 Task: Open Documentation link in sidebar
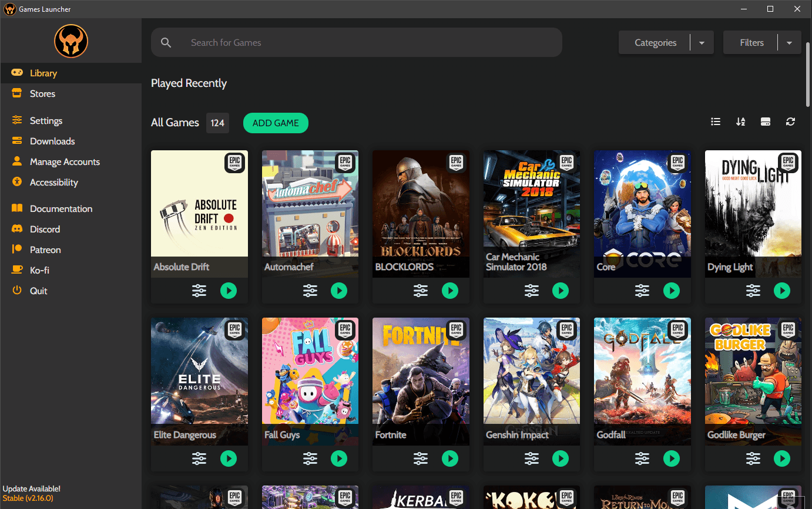[71, 209]
